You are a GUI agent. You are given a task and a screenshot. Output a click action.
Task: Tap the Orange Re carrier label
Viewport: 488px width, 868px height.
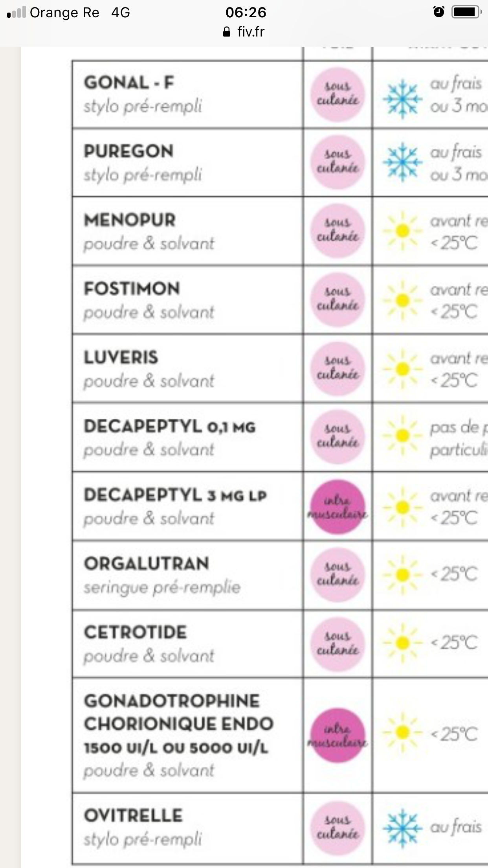tap(64, 13)
